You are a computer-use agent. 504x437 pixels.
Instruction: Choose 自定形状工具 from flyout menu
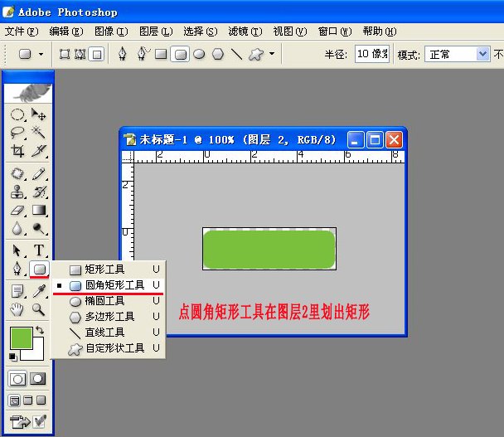[x=109, y=348]
